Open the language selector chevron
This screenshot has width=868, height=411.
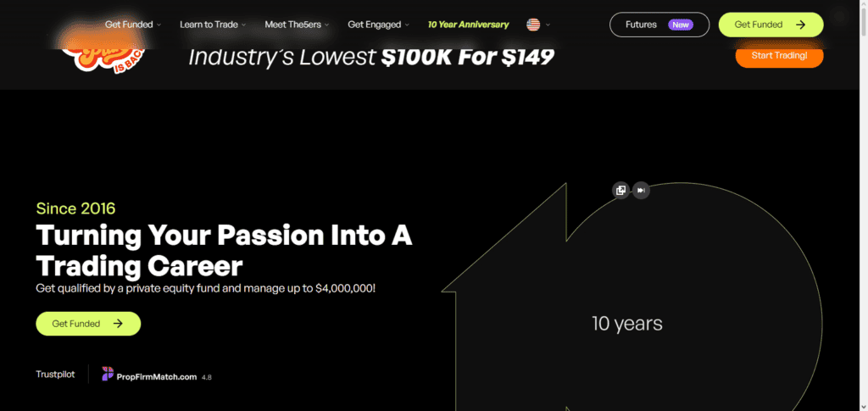tap(548, 25)
